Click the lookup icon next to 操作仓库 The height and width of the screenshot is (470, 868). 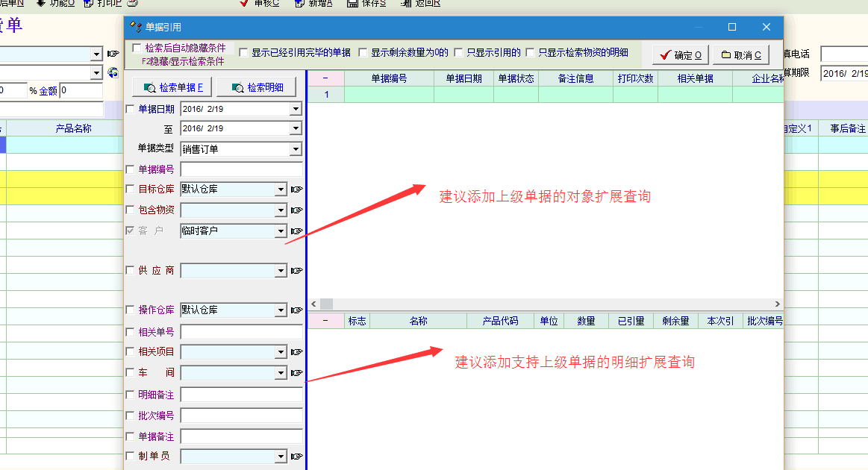click(x=297, y=310)
